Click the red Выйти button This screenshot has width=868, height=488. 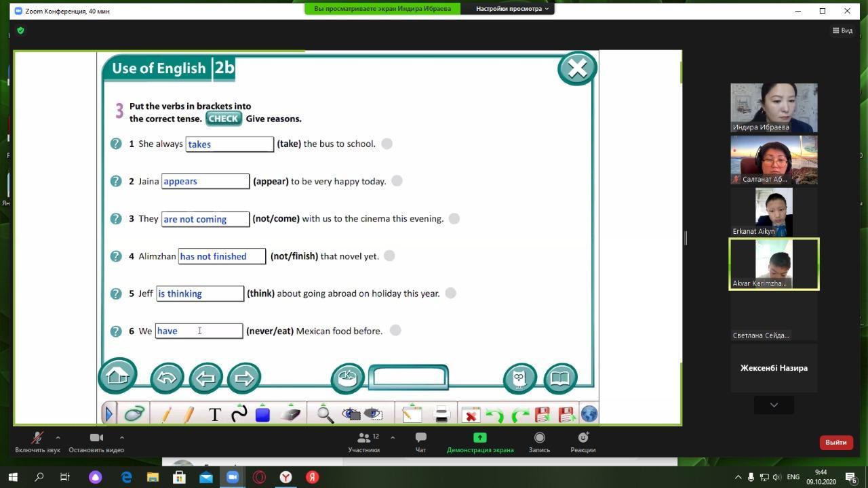(x=835, y=442)
